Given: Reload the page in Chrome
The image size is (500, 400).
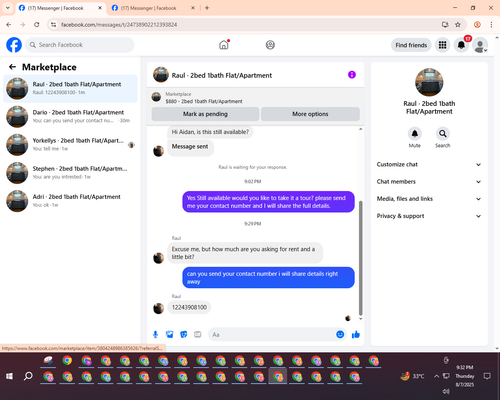Looking at the screenshot, I should [x=37, y=25].
